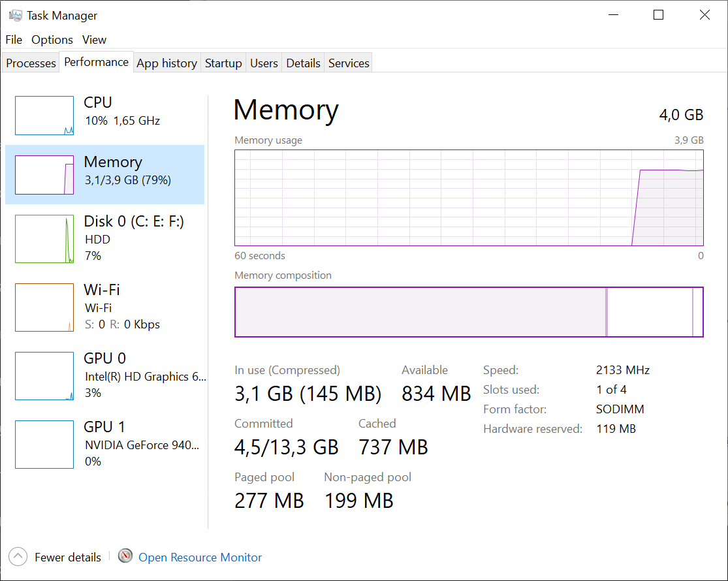728x581 pixels.
Task: Click the Memory usage graph
Action: coord(469,198)
